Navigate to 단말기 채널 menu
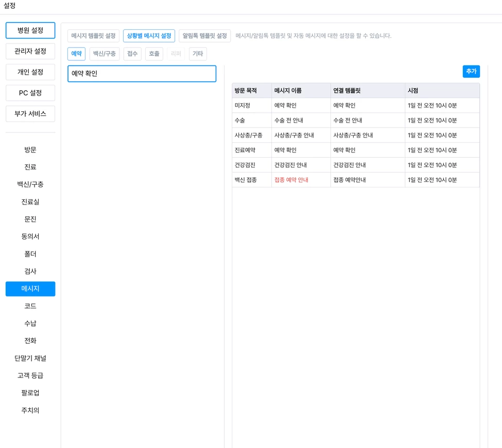502x448 pixels. point(30,358)
